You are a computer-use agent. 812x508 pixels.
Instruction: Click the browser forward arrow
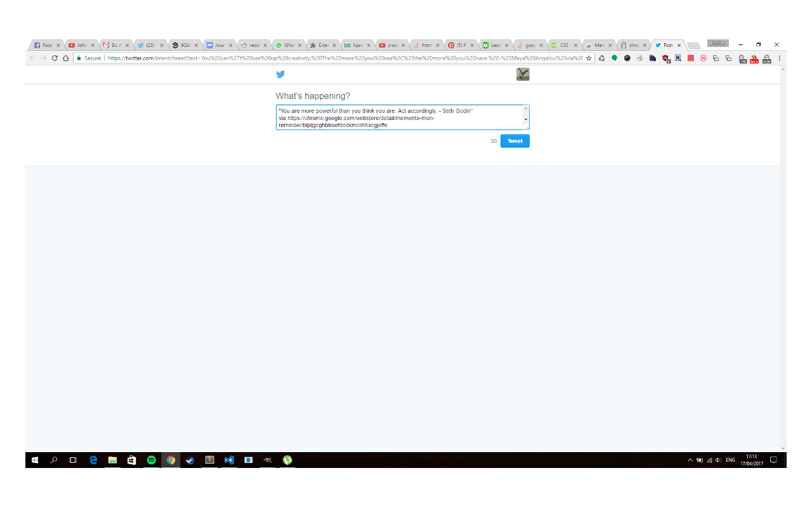tap(44, 58)
